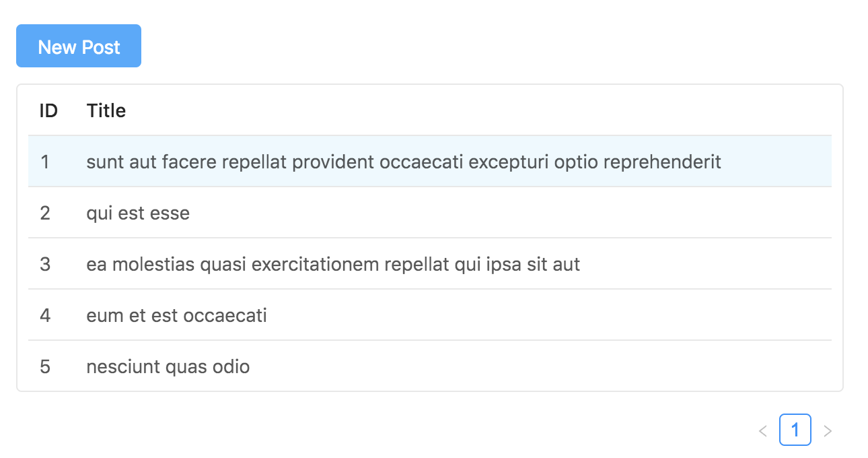Choose the 'eum et est occaecati' row
This screenshot has width=868, height=458.
(x=176, y=315)
